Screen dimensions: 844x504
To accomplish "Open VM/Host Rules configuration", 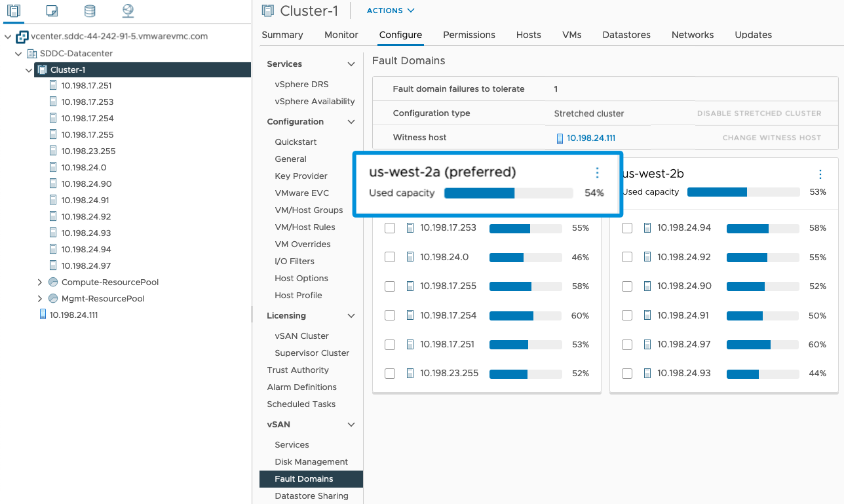I will [305, 227].
